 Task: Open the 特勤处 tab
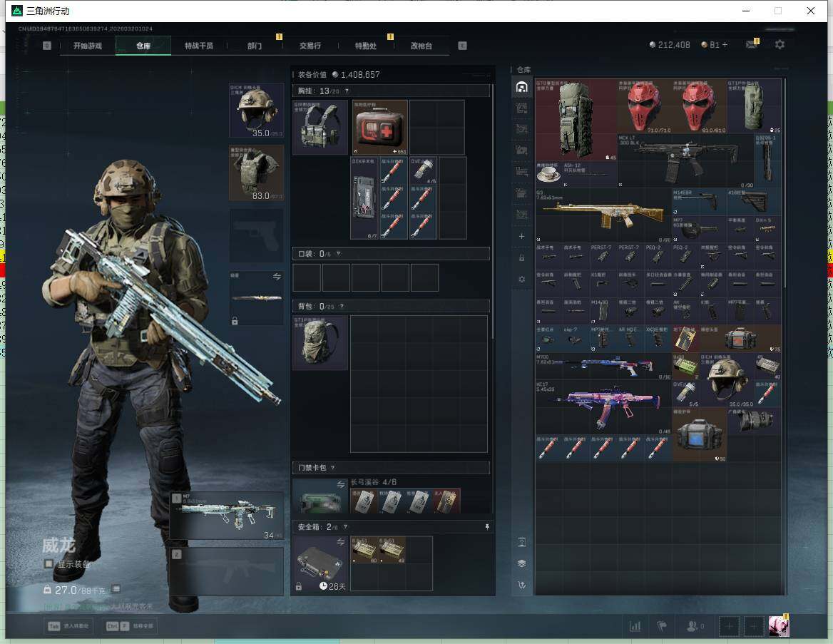pyautogui.click(x=365, y=46)
